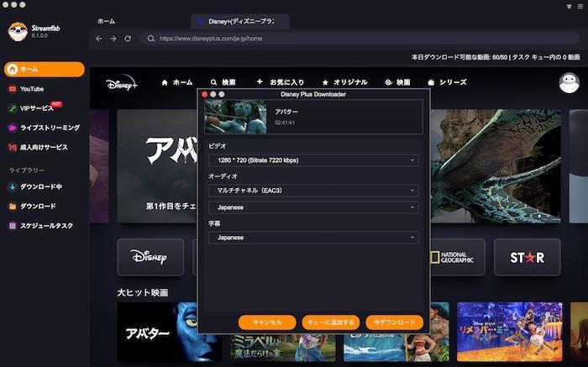Click the hero banner dragon image
Screen dimensions: 588x367
coord(496,165)
